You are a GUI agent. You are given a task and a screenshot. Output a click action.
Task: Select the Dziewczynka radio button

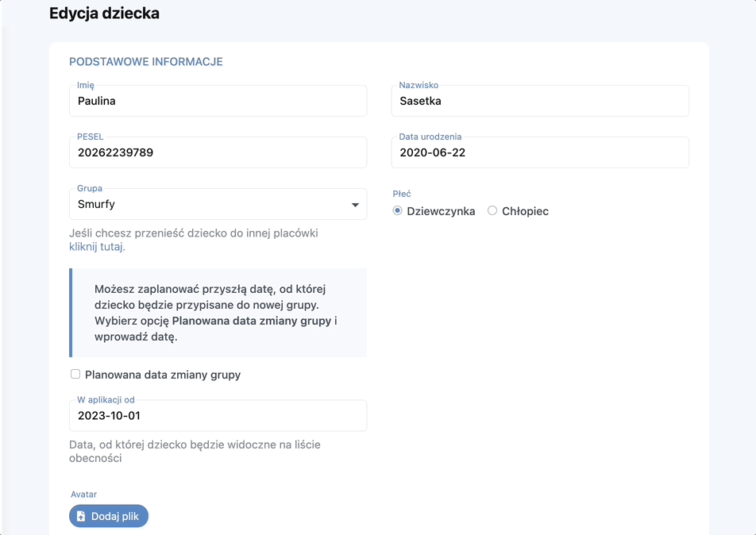tap(397, 210)
